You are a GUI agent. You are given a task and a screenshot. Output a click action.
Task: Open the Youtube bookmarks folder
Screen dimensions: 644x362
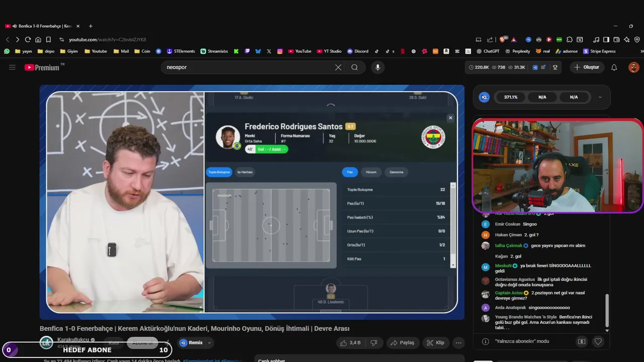pyautogui.click(x=96, y=51)
